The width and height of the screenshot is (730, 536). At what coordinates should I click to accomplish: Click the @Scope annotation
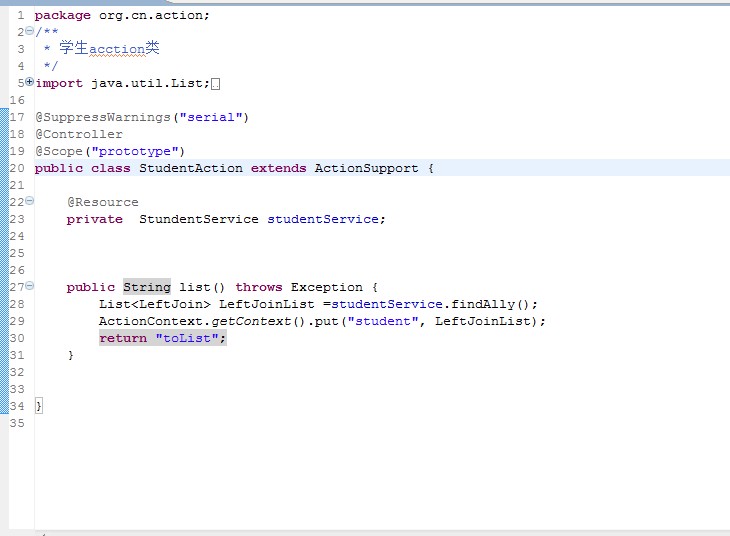click(x=59, y=151)
